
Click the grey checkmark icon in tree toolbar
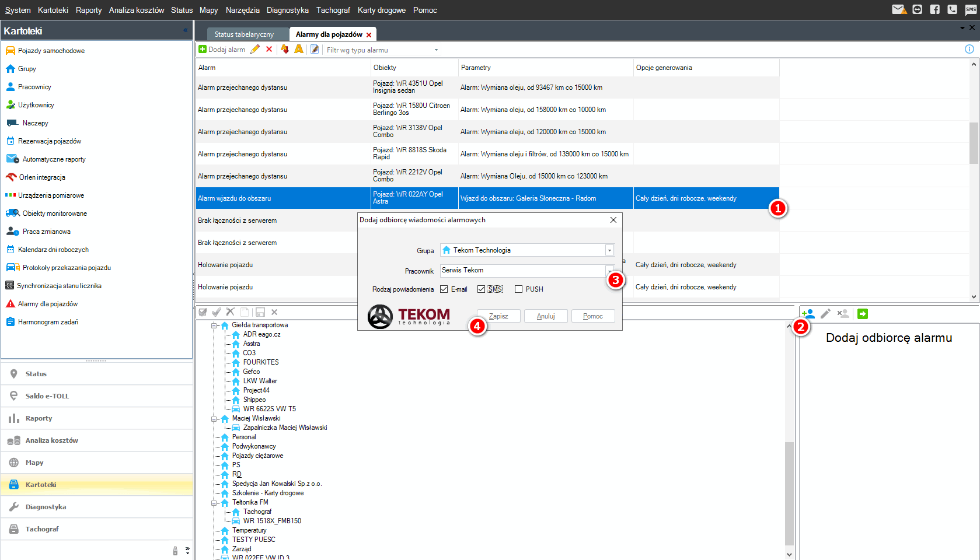tap(217, 312)
